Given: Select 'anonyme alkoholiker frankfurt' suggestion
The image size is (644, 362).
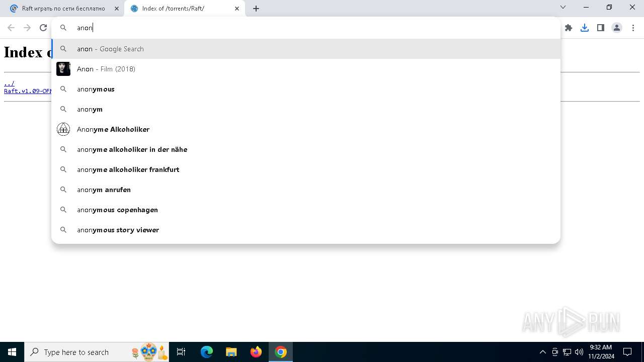Looking at the screenshot, I should 306,169.
